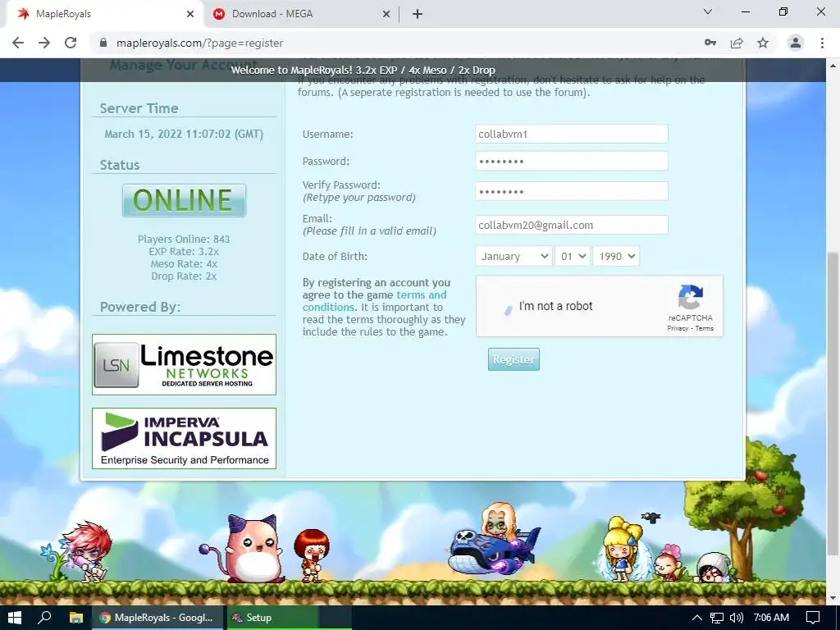Share this page via share icon
Image resolution: width=840 pixels, height=630 pixels.
coord(737,43)
